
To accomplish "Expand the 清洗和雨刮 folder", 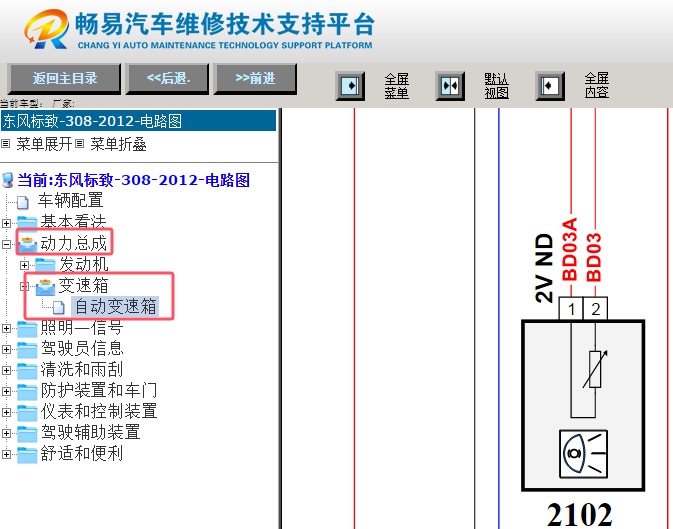I will coord(6,370).
